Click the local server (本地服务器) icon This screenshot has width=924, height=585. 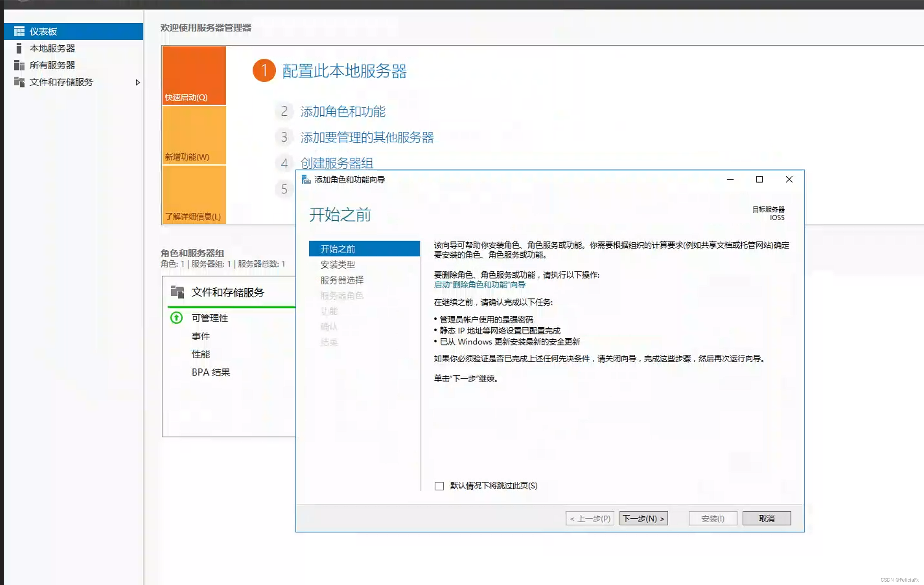click(x=19, y=48)
